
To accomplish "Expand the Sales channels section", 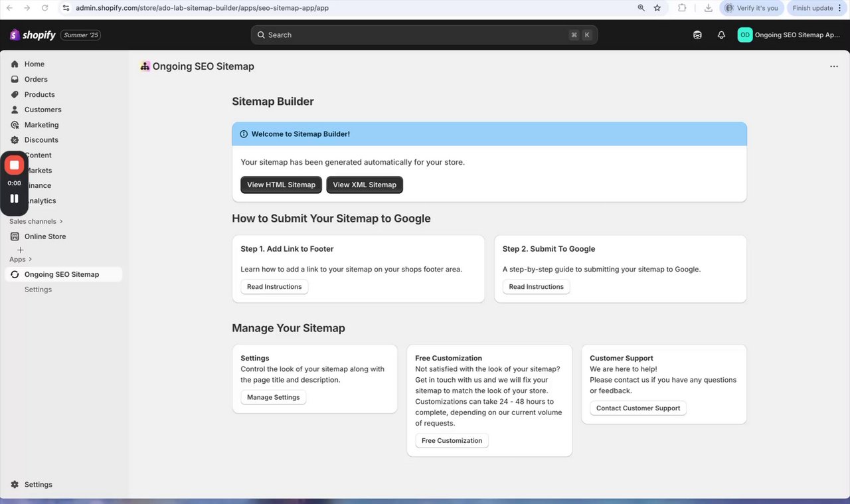I will coord(37,221).
